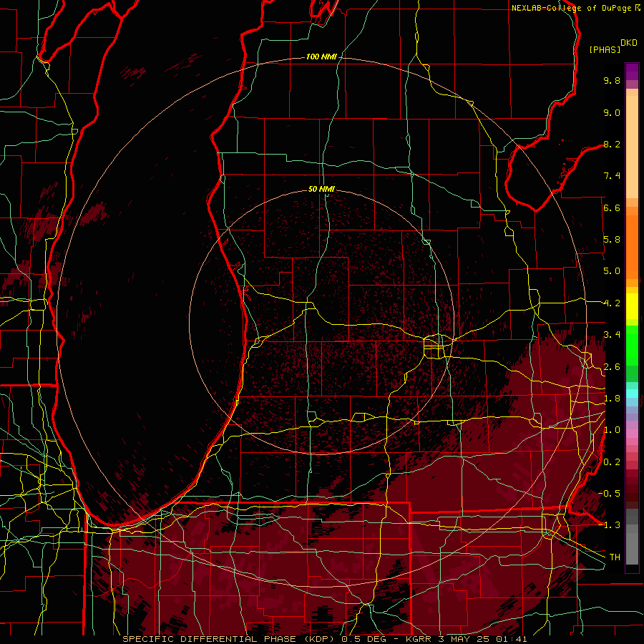Image resolution: width=644 pixels, height=644 pixels.
Task: Click the 1.0 legend value
Action: (612, 430)
